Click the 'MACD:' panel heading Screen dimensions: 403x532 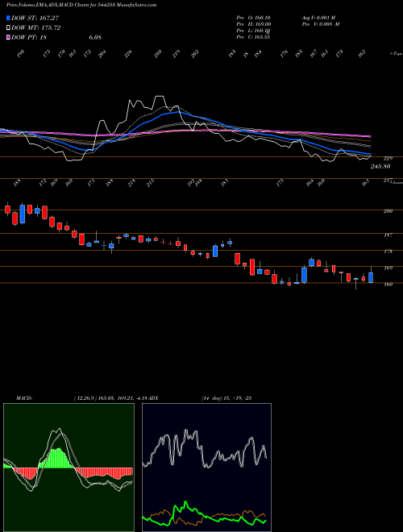pyautogui.click(x=24, y=398)
